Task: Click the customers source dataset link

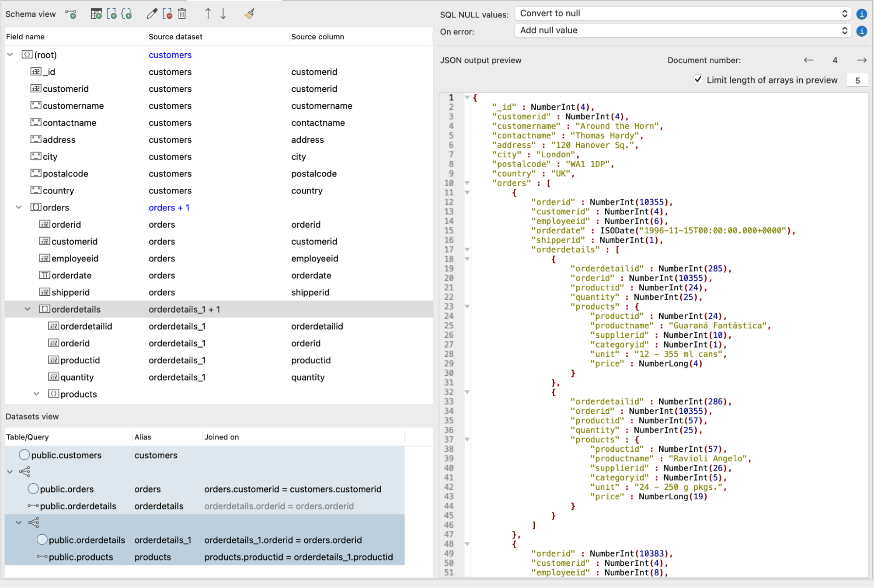Action: [170, 55]
